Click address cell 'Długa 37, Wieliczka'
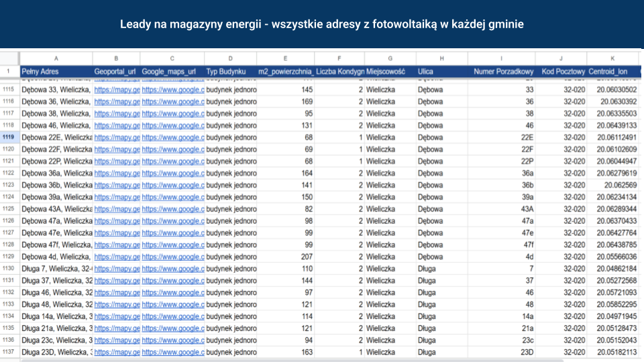This screenshot has width=644, height=362. 56,280
